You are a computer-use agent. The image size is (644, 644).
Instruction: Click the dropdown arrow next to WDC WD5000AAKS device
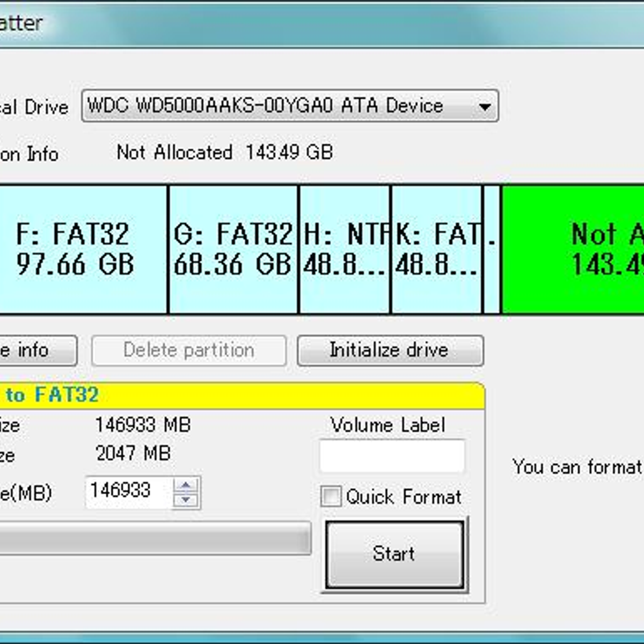485,106
